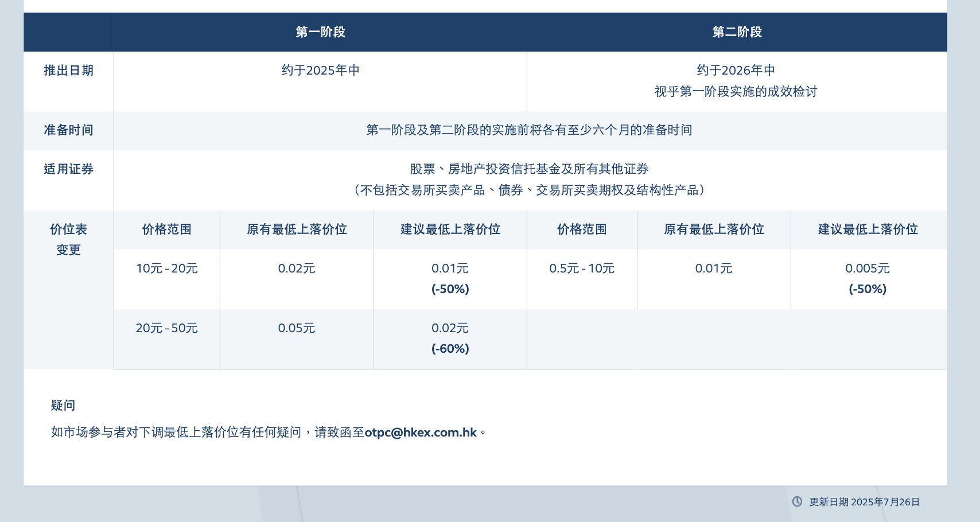Click the 0.5元 - 10元 price range cell

pyautogui.click(x=581, y=268)
